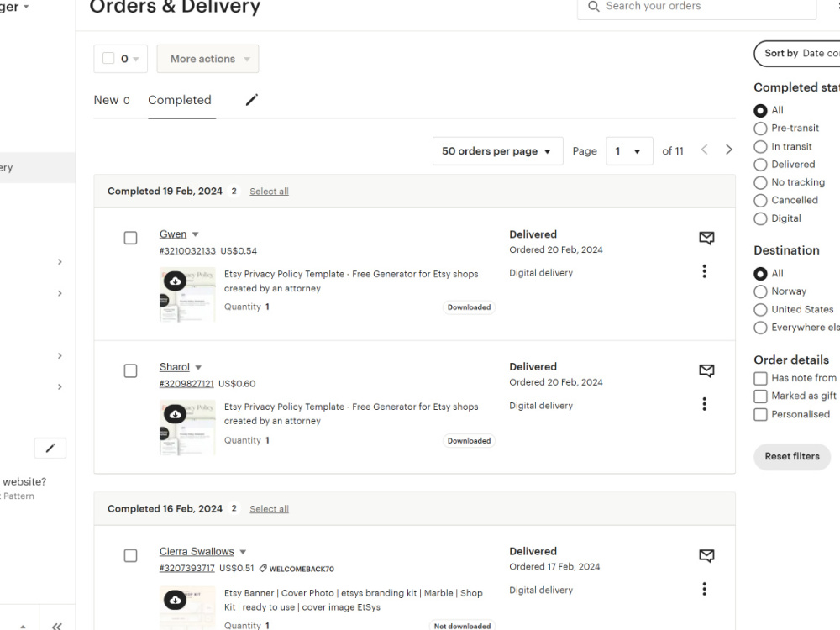
Task: Select All under Completed status
Action: [x=760, y=110]
